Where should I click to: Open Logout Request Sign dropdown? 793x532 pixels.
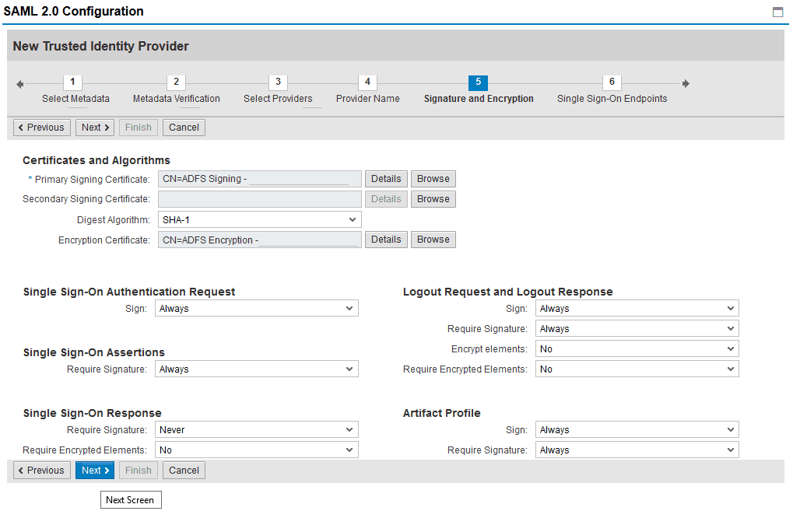click(x=637, y=309)
